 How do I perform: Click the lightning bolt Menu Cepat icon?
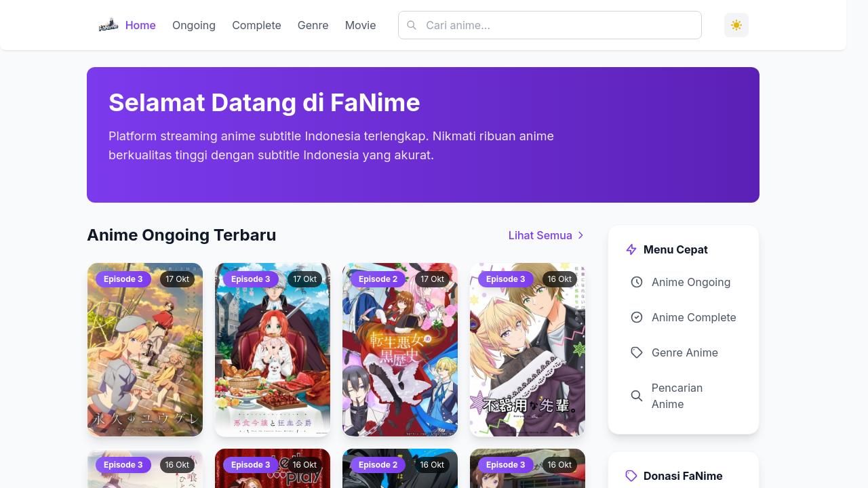pyautogui.click(x=631, y=249)
